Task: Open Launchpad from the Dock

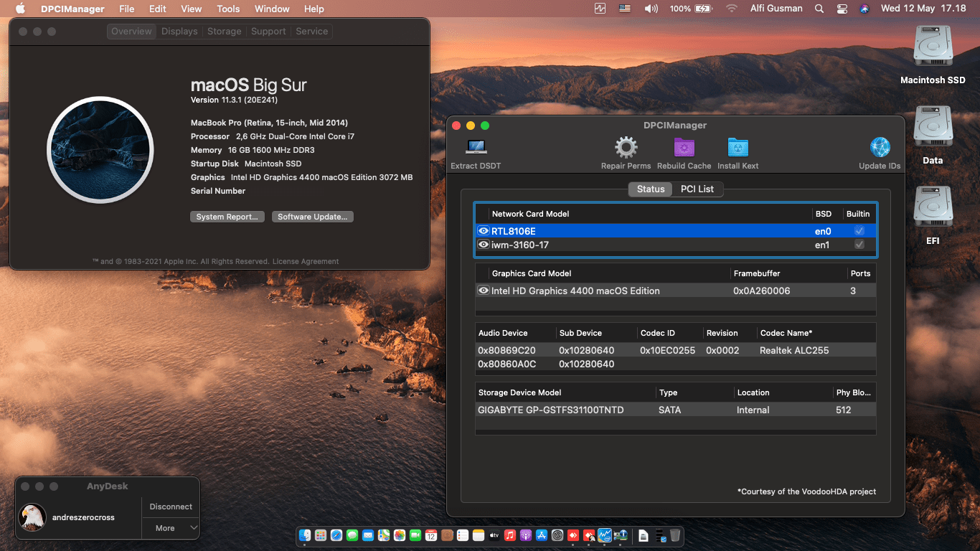Action: tap(321, 535)
